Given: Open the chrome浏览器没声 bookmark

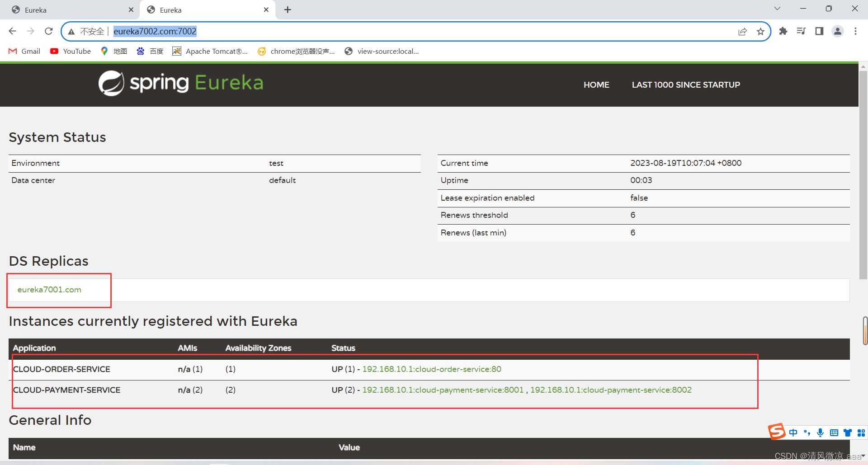Looking at the screenshot, I should pyautogui.click(x=296, y=51).
